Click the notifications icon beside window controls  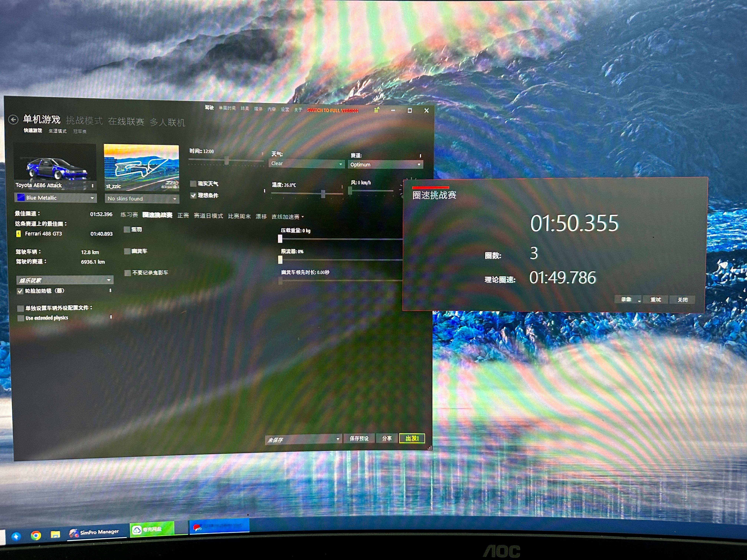pyautogui.click(x=376, y=110)
